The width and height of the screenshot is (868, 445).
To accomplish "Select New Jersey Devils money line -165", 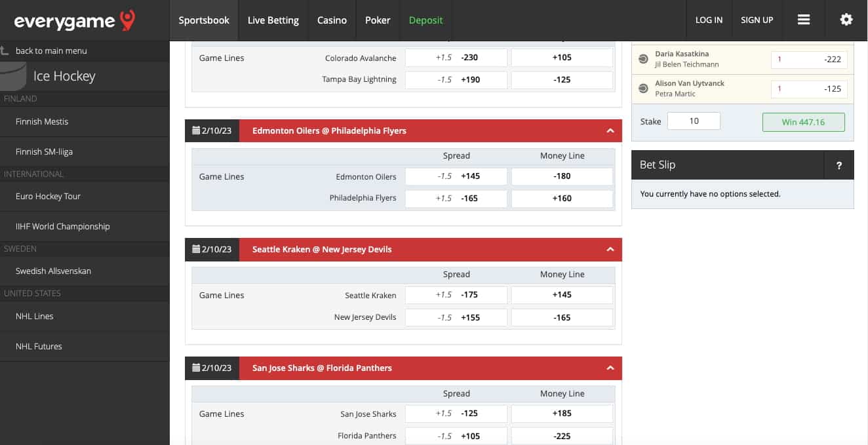I will [562, 318].
